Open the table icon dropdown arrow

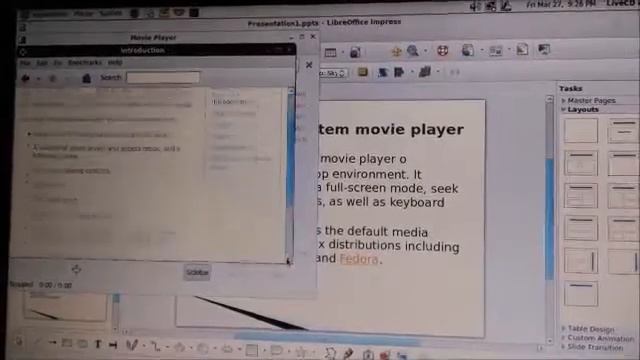(342, 52)
